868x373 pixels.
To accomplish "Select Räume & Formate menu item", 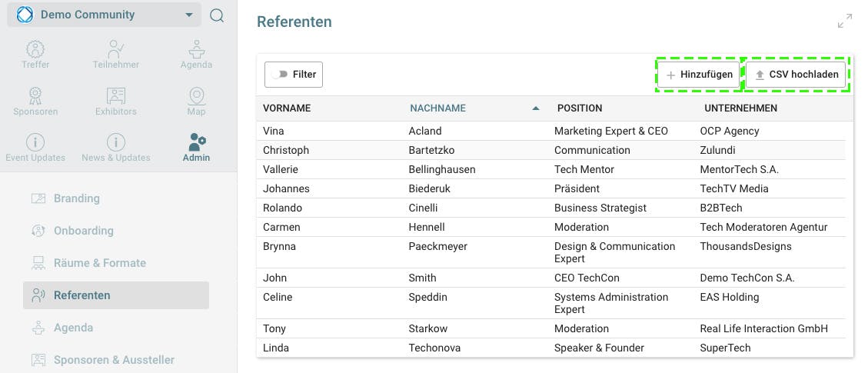I will coord(99,263).
